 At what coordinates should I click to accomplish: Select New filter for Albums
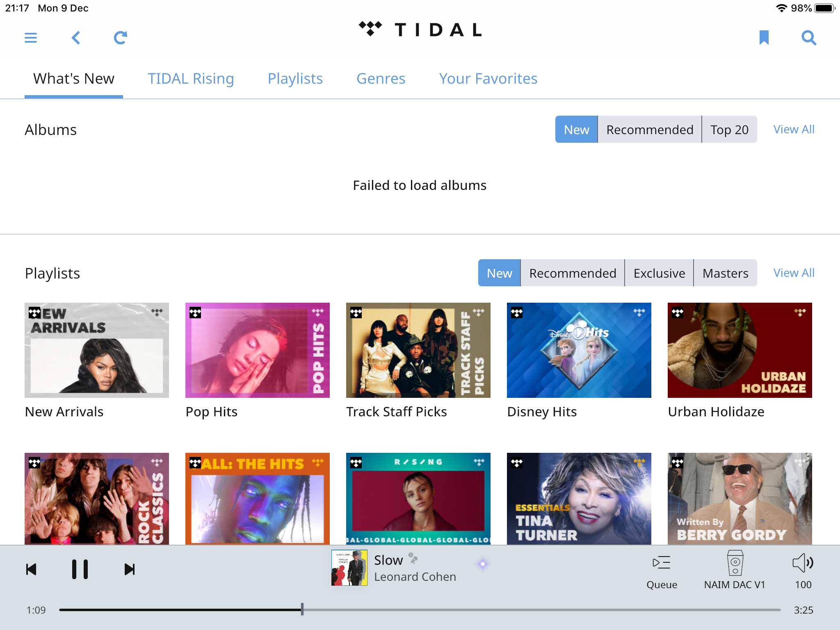click(x=576, y=129)
